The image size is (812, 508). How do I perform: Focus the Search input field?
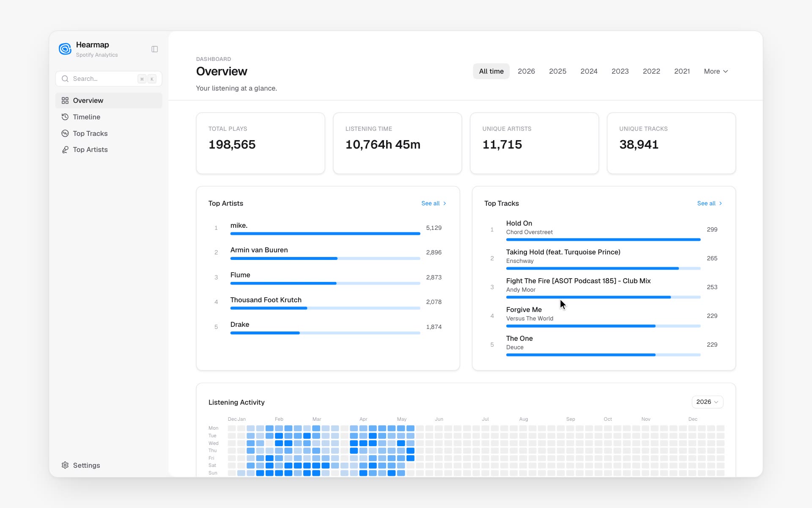pos(109,79)
